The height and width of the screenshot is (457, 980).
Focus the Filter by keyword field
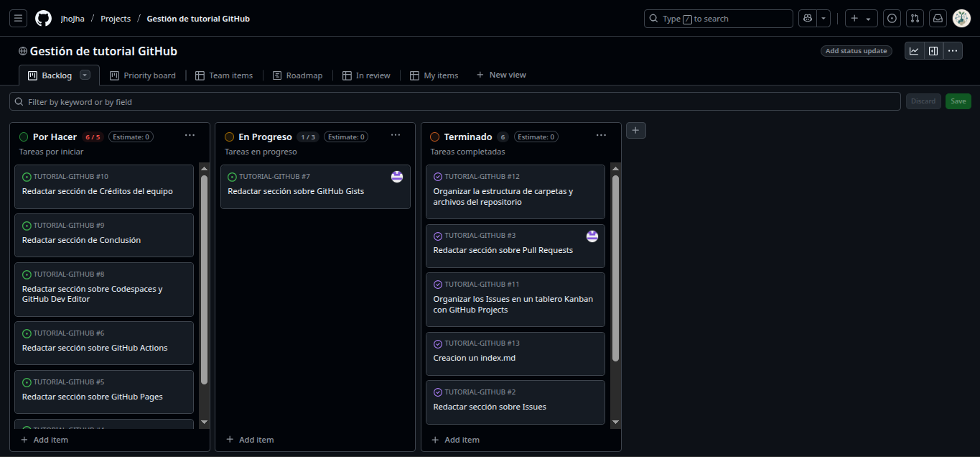click(455, 102)
